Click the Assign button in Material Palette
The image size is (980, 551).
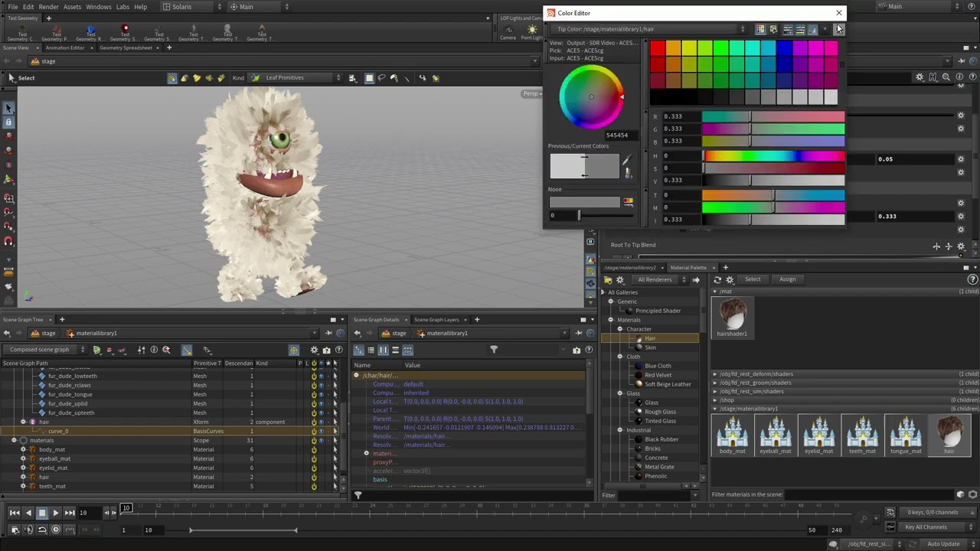point(787,279)
